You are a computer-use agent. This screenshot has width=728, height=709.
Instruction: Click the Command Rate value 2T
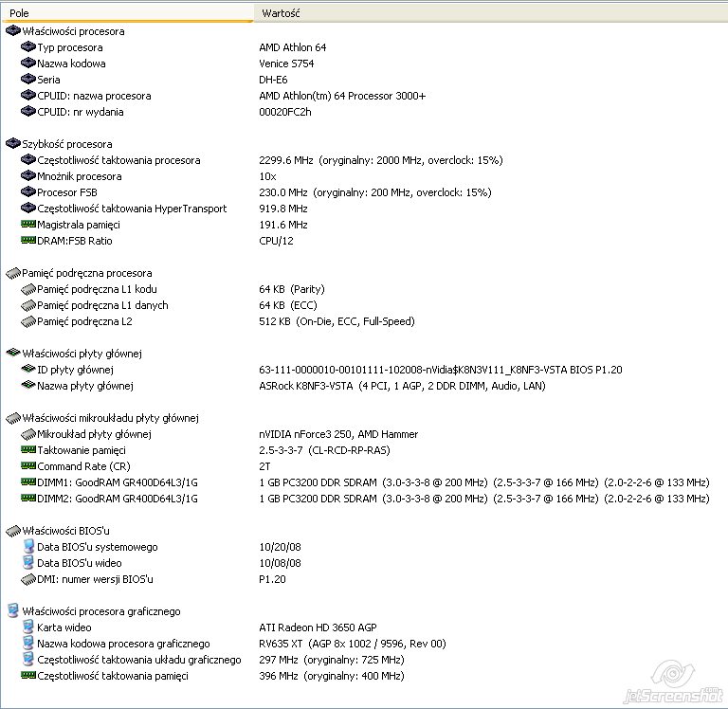(264, 466)
